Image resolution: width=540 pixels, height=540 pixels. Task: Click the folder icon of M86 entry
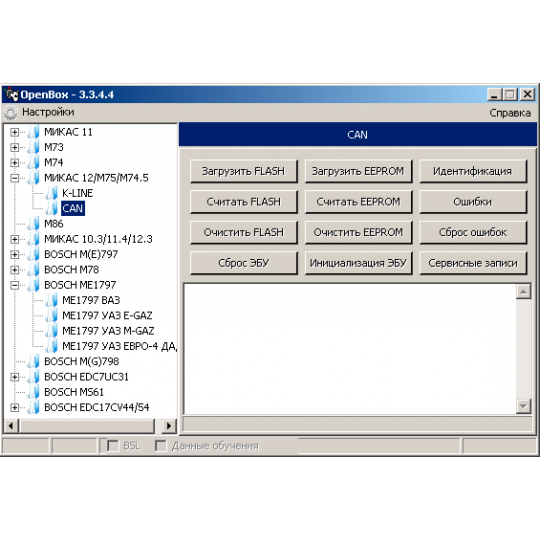click(x=34, y=224)
